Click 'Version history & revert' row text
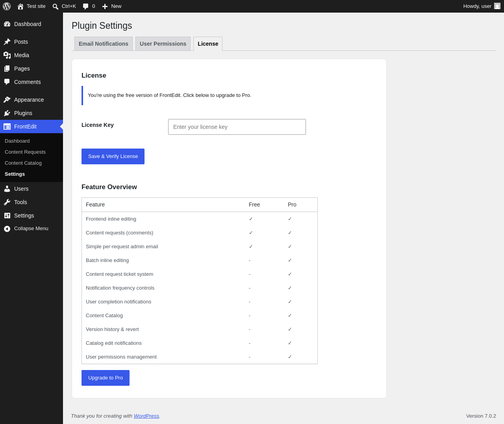The width and height of the screenshot is (504, 424). pos(112,329)
